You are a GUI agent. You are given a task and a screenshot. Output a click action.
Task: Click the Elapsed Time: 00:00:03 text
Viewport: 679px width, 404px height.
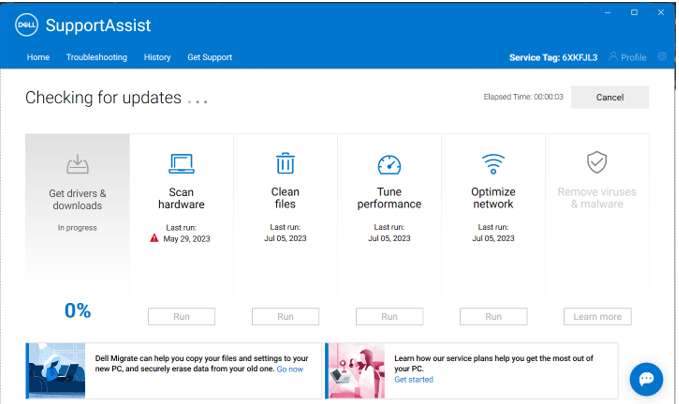[x=524, y=97]
